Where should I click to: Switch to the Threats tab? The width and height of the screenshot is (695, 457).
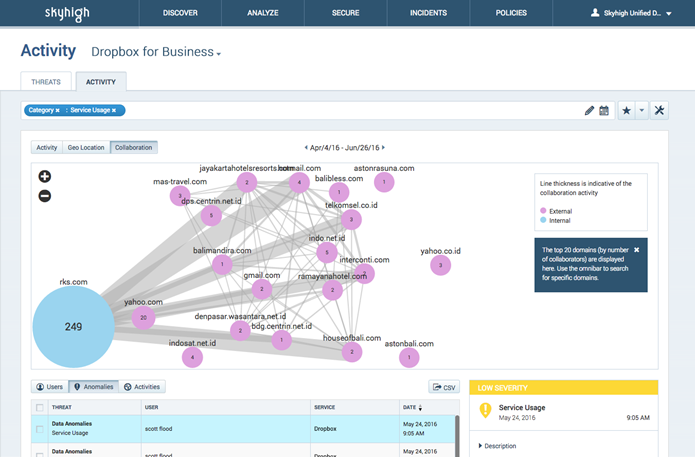point(46,82)
